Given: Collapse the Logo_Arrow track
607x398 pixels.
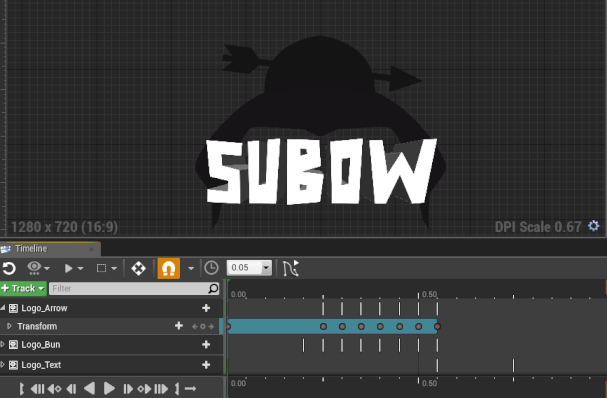Looking at the screenshot, I should coord(3,308).
